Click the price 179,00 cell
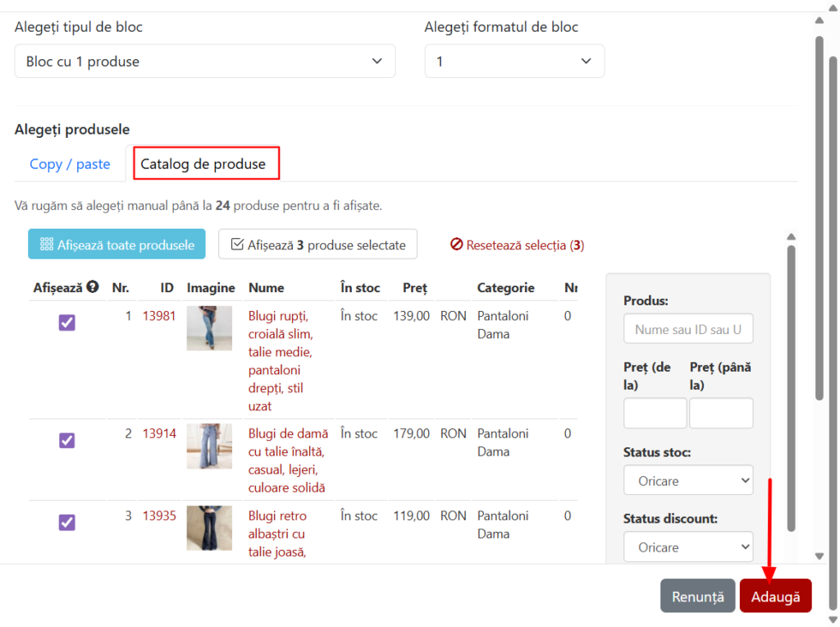Screen dimensions: 840x627 412,433
